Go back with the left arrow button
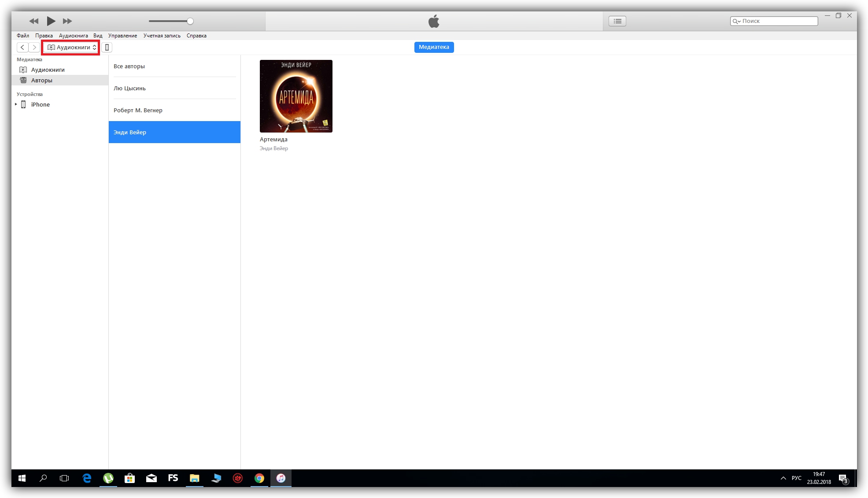Screen dimensions: 868x498 click(x=22, y=47)
